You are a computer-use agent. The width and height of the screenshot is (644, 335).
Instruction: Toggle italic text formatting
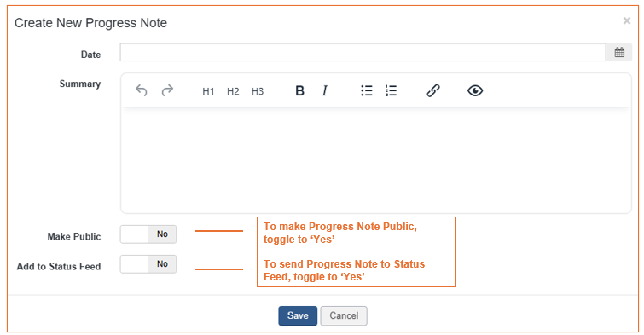[x=324, y=90]
